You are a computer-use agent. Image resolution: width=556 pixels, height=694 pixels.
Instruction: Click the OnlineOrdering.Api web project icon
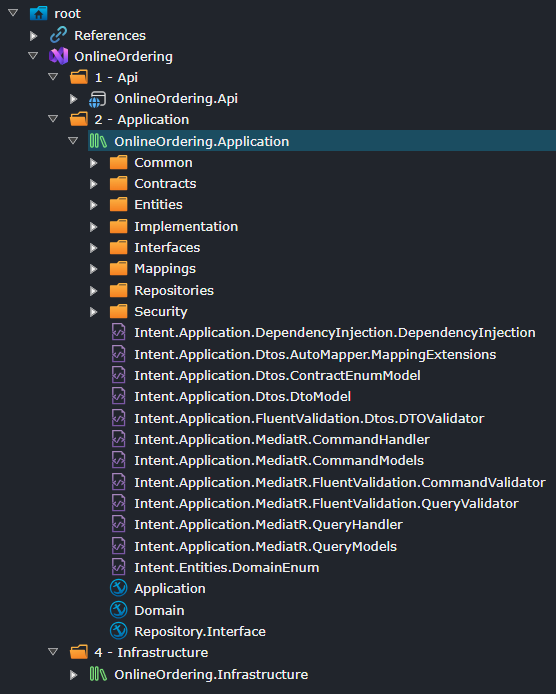point(97,99)
